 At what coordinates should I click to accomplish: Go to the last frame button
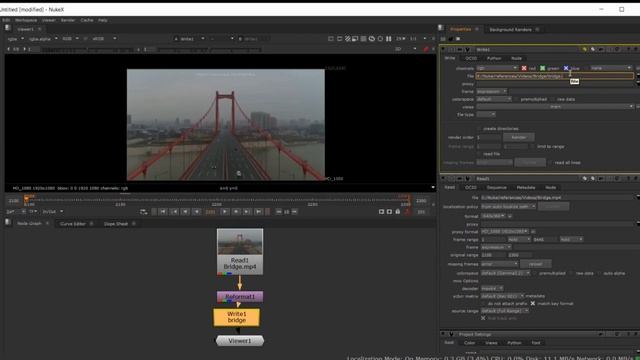(258, 212)
